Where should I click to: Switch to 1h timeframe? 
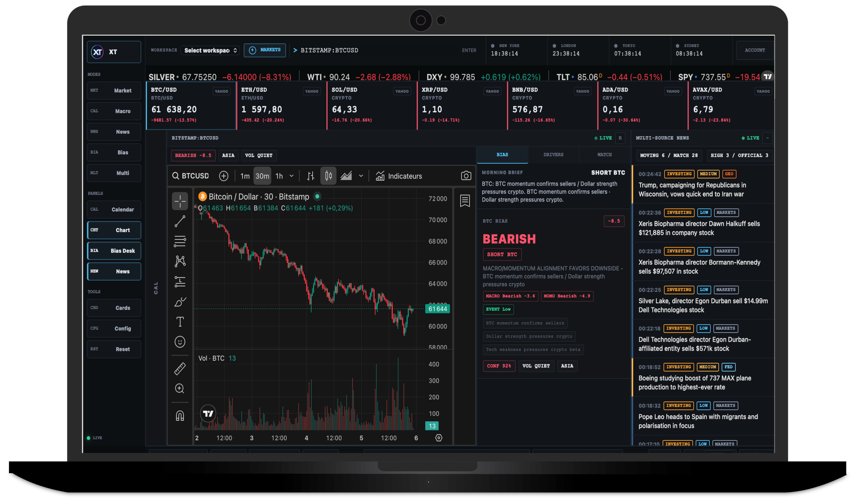[279, 176]
